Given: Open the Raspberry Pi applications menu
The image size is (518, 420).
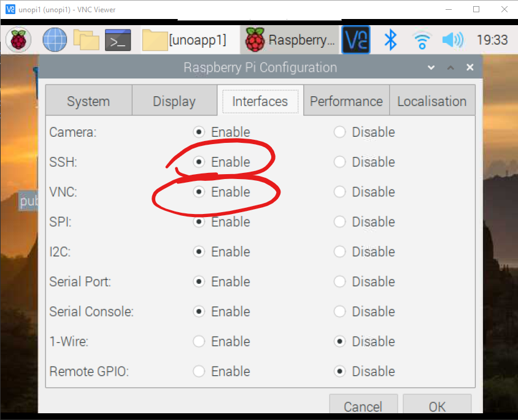Looking at the screenshot, I should pos(18,39).
